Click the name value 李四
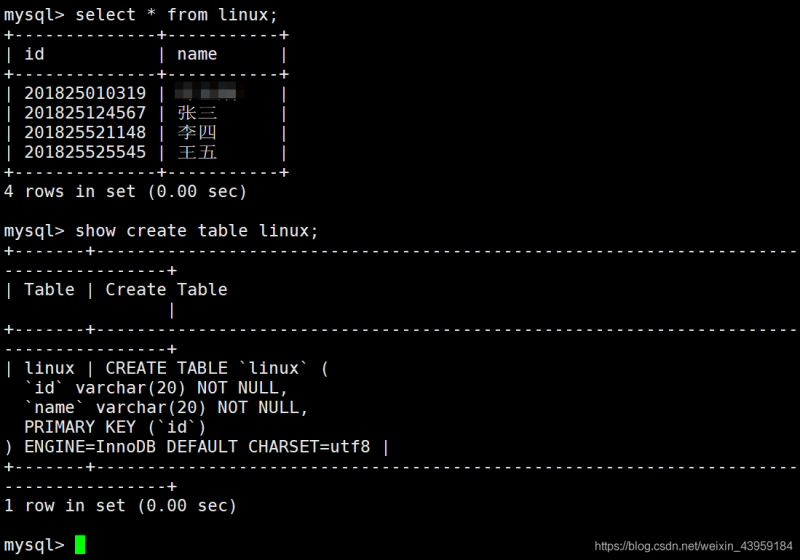 tap(197, 132)
